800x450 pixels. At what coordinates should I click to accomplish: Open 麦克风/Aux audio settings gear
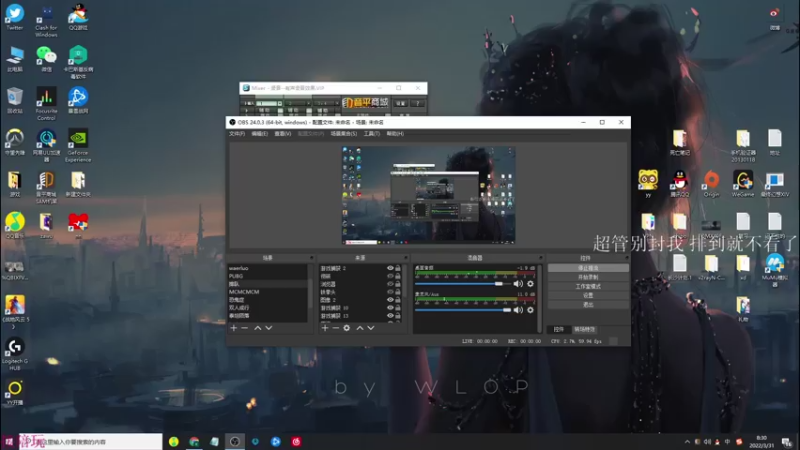tap(530, 310)
